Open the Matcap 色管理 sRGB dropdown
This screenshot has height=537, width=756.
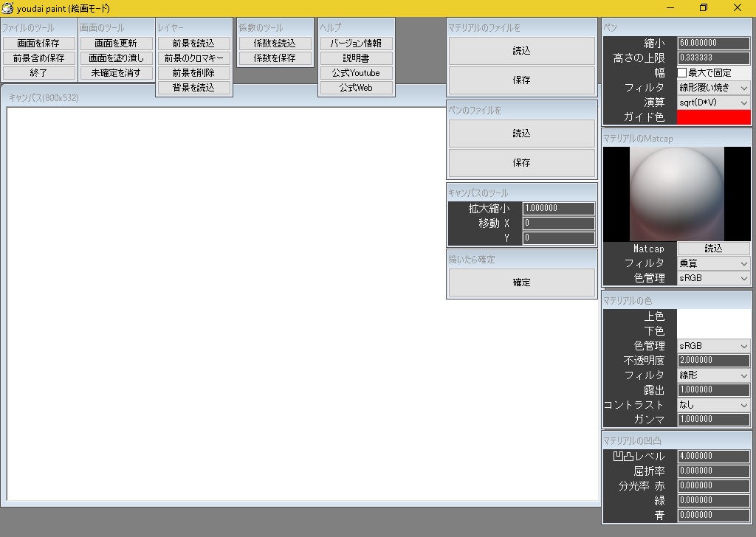[713, 278]
